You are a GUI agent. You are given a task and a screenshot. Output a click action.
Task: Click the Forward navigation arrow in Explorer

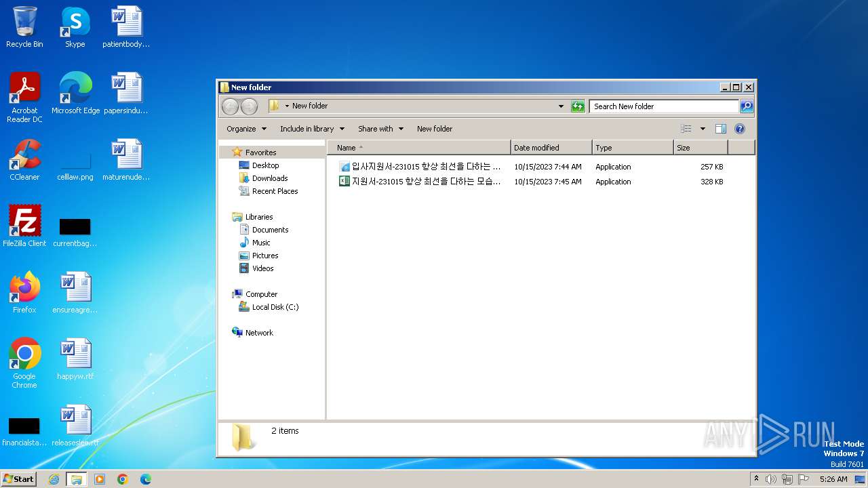point(250,106)
